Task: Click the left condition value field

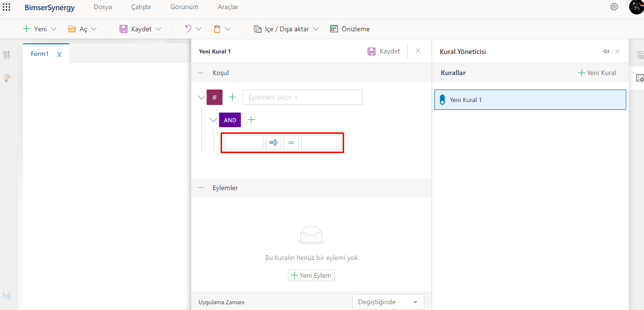Action: pos(244,142)
